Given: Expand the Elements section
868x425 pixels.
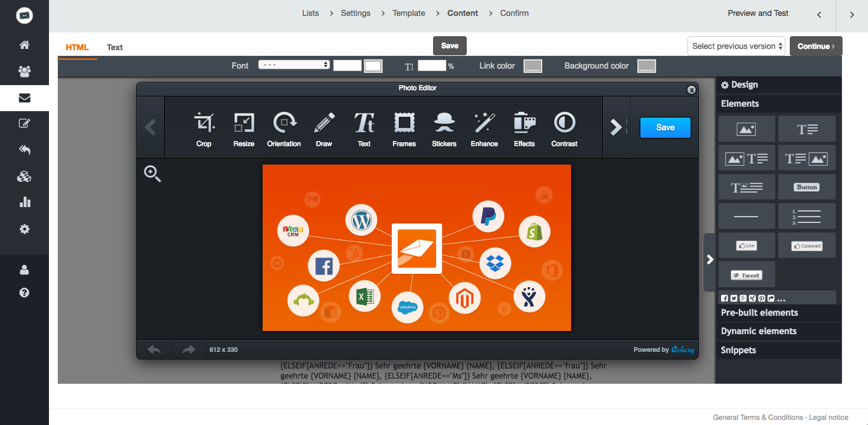Looking at the screenshot, I should tap(779, 104).
